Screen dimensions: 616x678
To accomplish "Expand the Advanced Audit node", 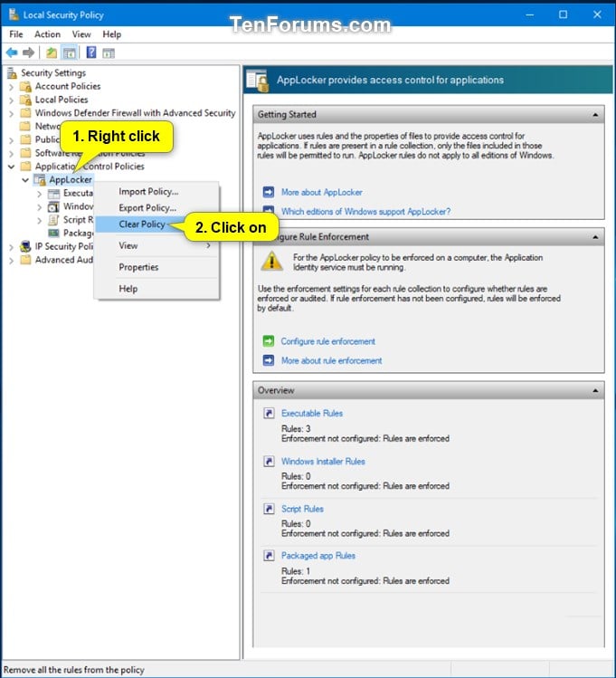I will tap(11, 261).
